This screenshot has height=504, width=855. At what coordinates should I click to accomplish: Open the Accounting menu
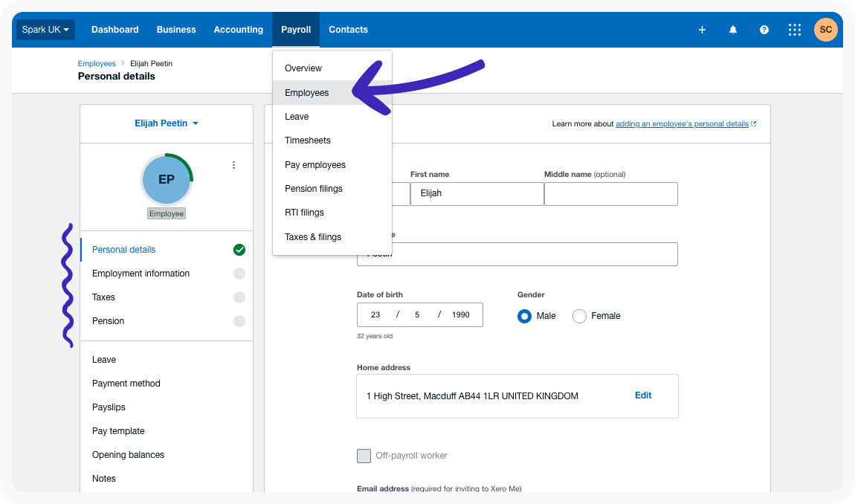pyautogui.click(x=239, y=30)
